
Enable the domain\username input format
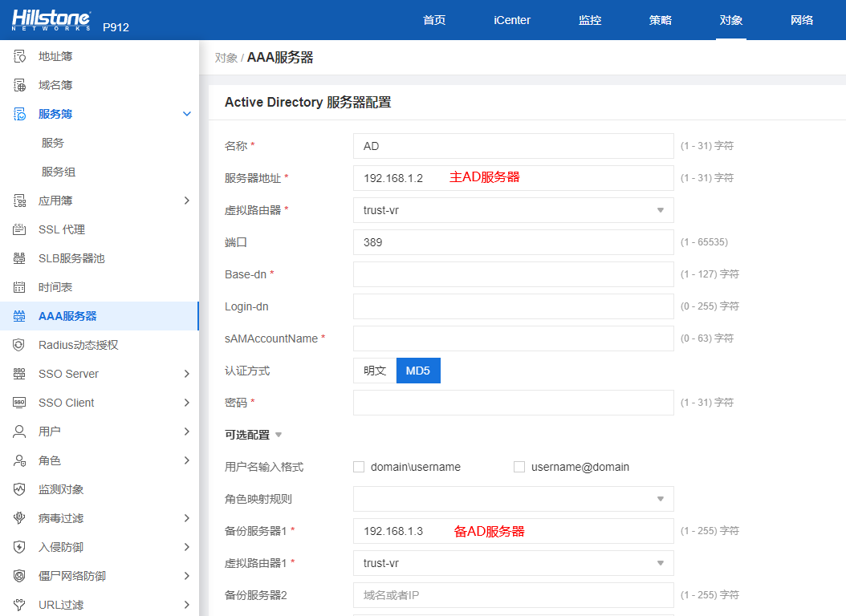[359, 466]
